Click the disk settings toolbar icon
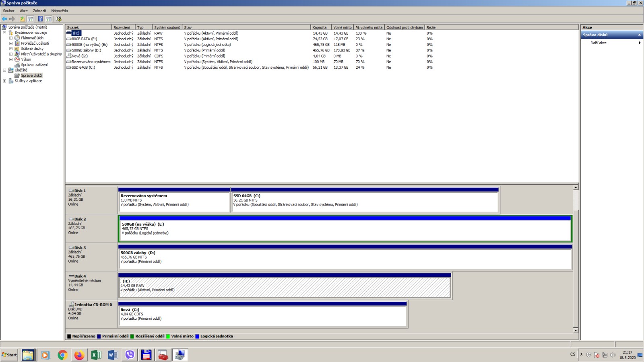Screen dimensions: 644x362 [59, 19]
